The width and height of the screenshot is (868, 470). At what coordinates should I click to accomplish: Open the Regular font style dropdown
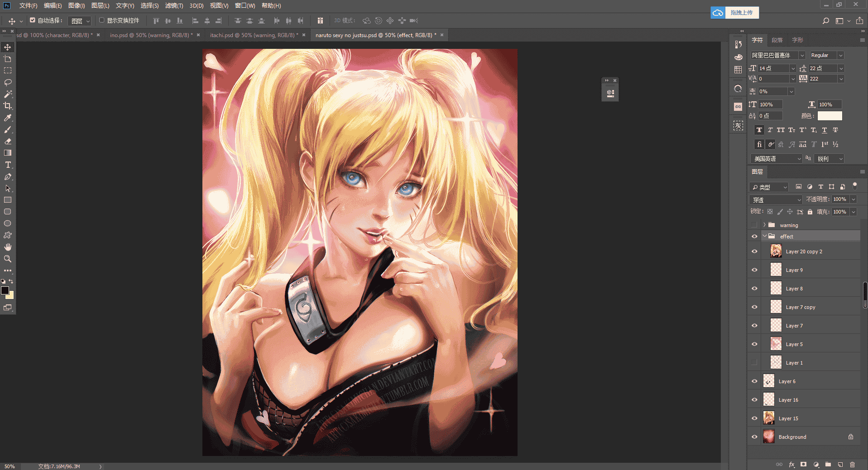[x=840, y=55]
